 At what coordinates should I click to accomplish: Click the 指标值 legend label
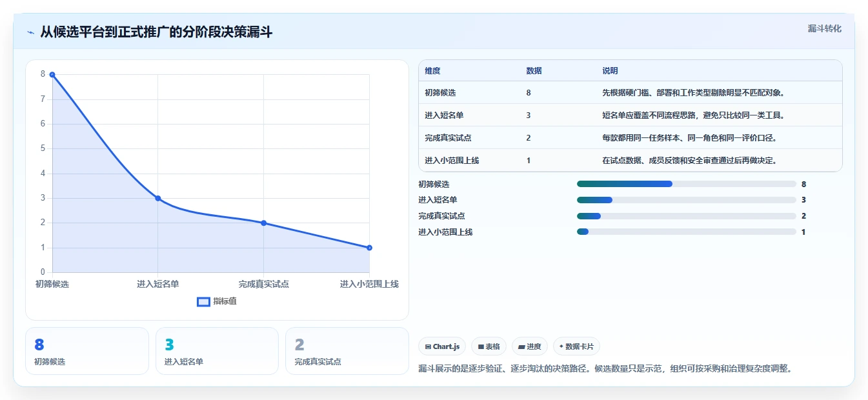[x=225, y=301]
